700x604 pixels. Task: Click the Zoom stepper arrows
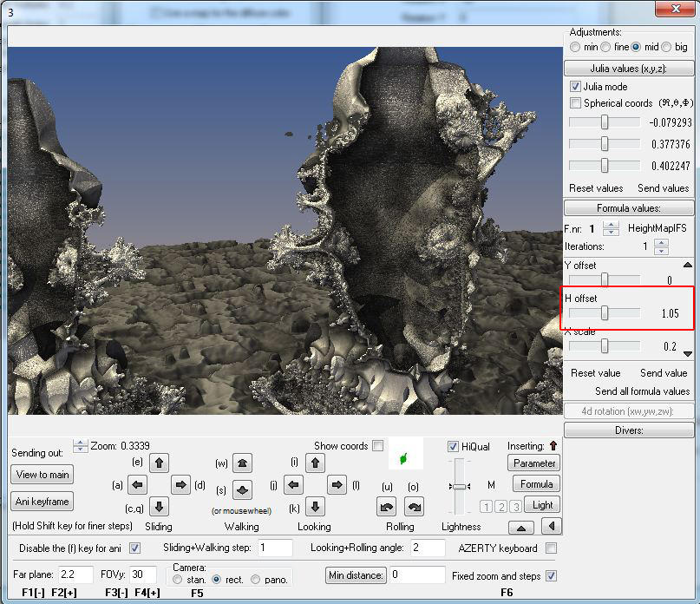click(81, 446)
